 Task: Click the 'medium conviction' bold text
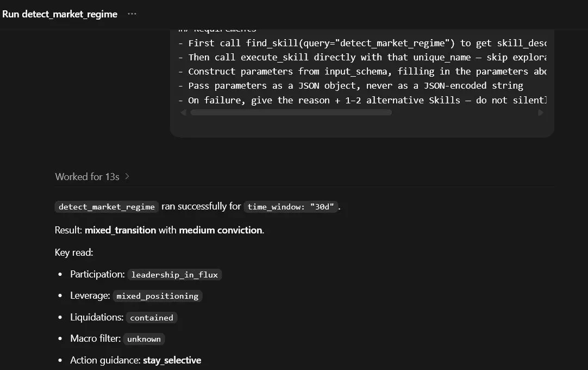click(221, 230)
